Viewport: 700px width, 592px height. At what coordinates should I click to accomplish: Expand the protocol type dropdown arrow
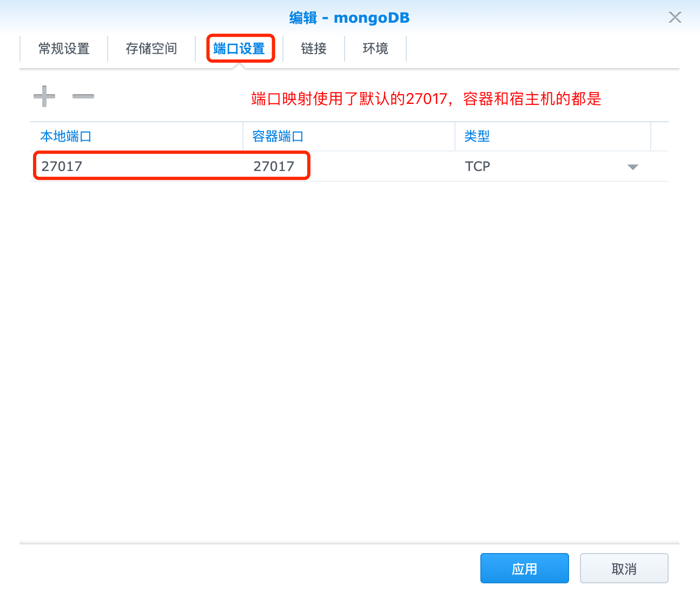click(x=632, y=167)
